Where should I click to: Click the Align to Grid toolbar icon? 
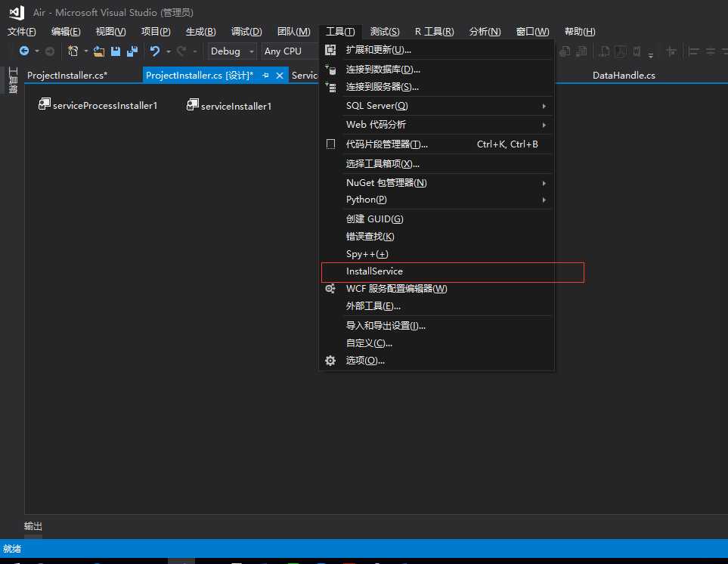click(x=671, y=51)
